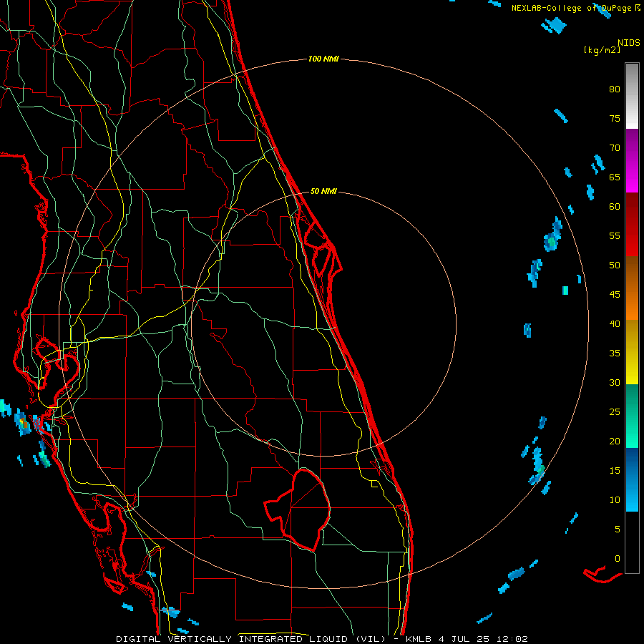The image size is (644, 644).
Task: Click the white segment of the color bar
Action: coord(632,96)
